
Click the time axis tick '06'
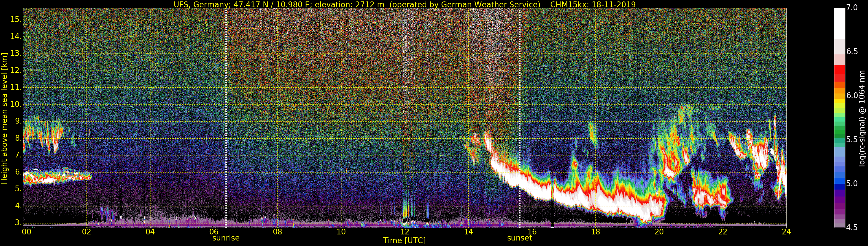point(214,232)
